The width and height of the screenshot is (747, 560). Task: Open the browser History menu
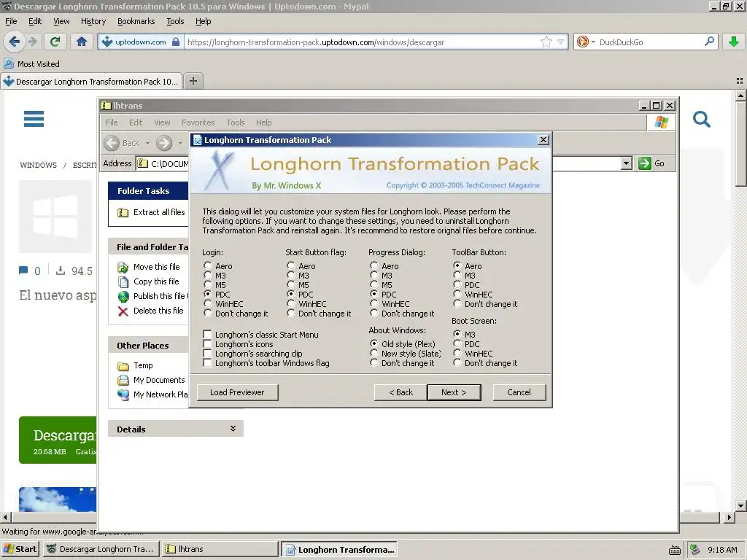pos(93,21)
